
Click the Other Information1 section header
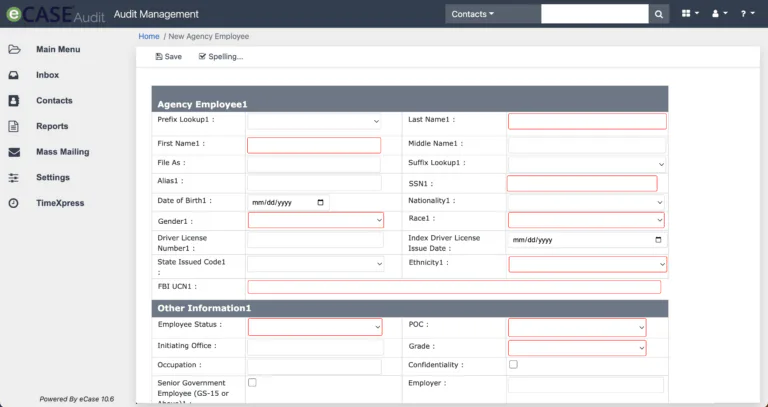(x=410, y=308)
